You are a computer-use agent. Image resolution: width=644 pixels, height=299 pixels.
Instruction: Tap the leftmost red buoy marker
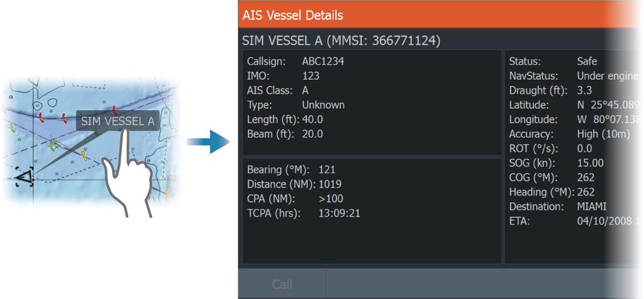click(x=41, y=118)
